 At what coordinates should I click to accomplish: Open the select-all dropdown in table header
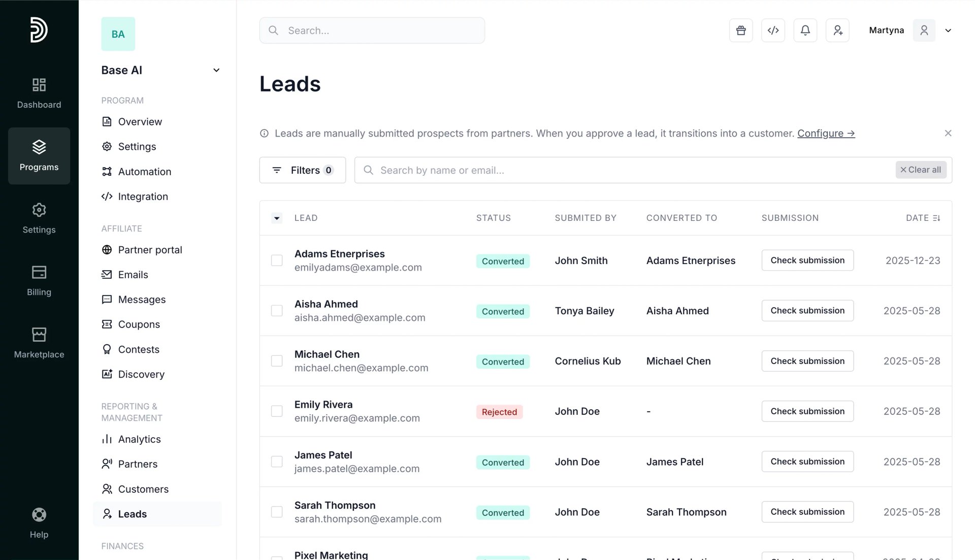(277, 218)
